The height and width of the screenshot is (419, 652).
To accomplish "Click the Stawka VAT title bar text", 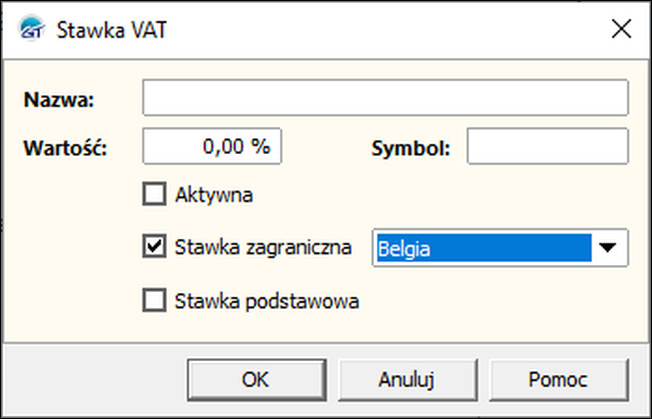I will click(x=111, y=30).
